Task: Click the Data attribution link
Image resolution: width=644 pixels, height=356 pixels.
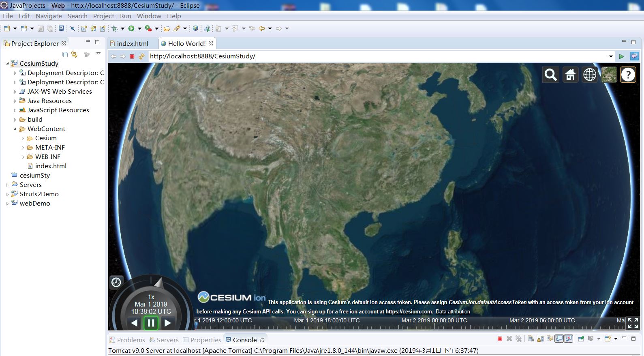Action: tap(453, 312)
